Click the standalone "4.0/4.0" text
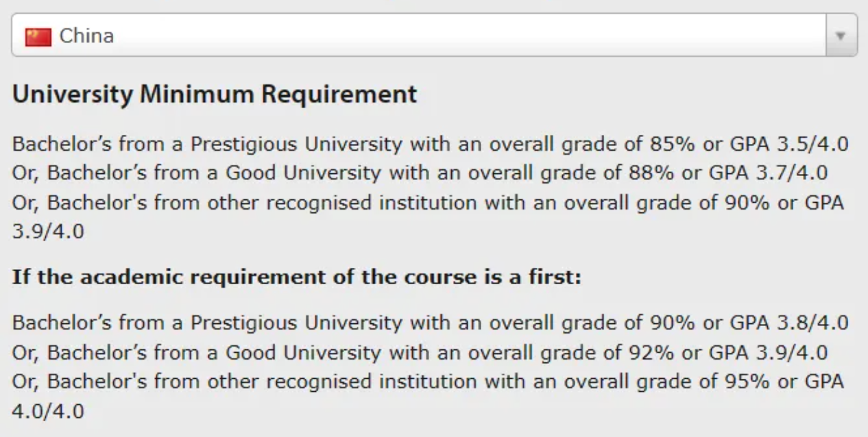Image resolution: width=868 pixels, height=437 pixels. pos(48,412)
